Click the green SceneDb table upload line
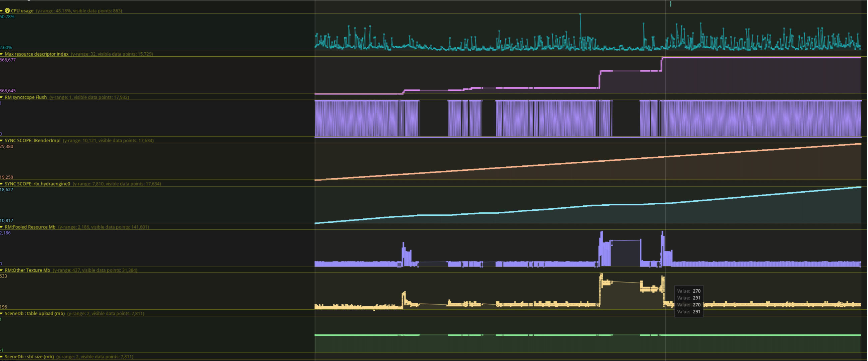The image size is (868, 361). 588,335
